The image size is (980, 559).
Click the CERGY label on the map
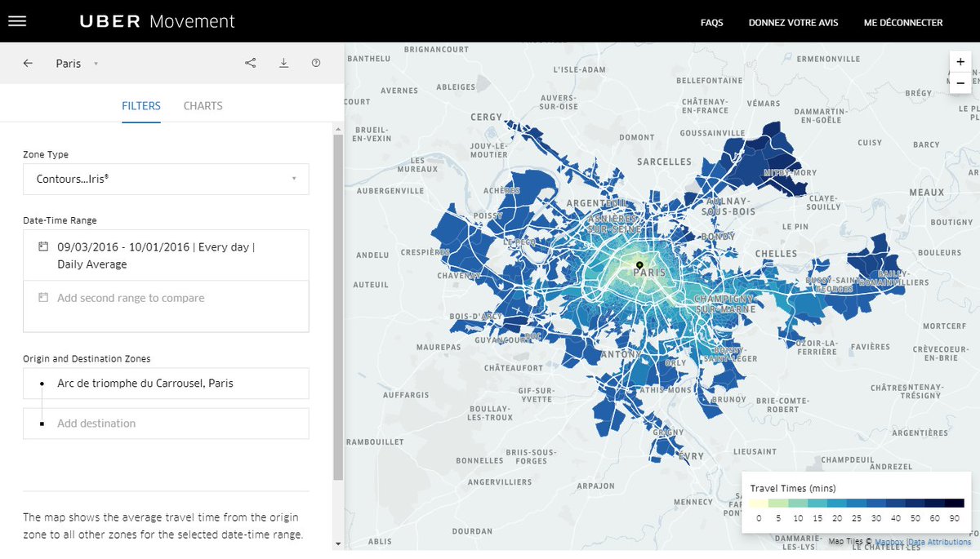(487, 117)
